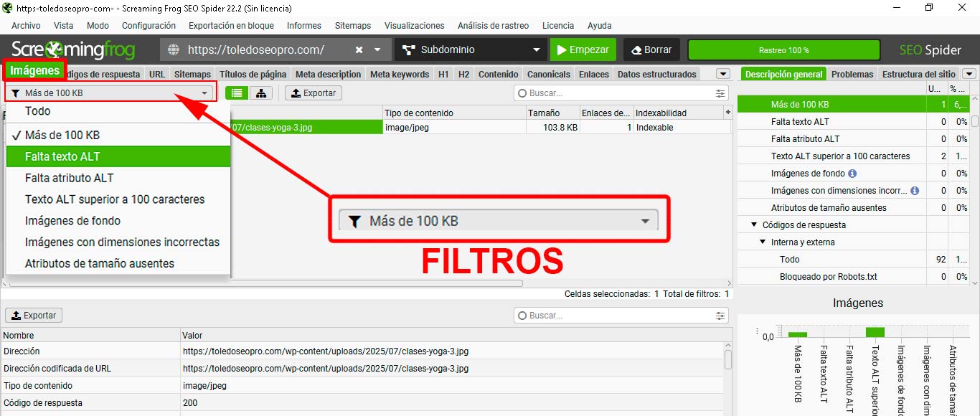
Task: Collapse the Interna y externa section
Action: pyautogui.click(x=763, y=242)
